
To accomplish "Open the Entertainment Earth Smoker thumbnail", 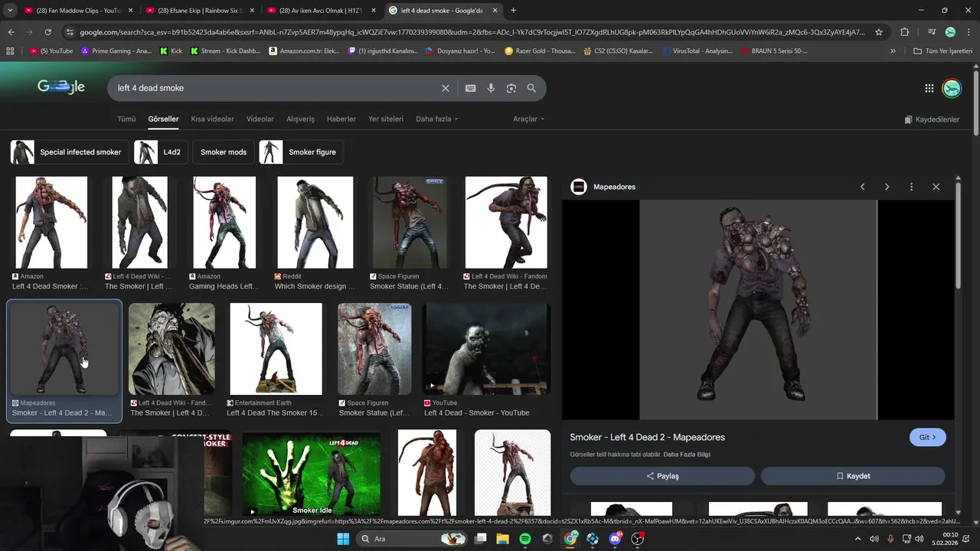I will click(276, 349).
